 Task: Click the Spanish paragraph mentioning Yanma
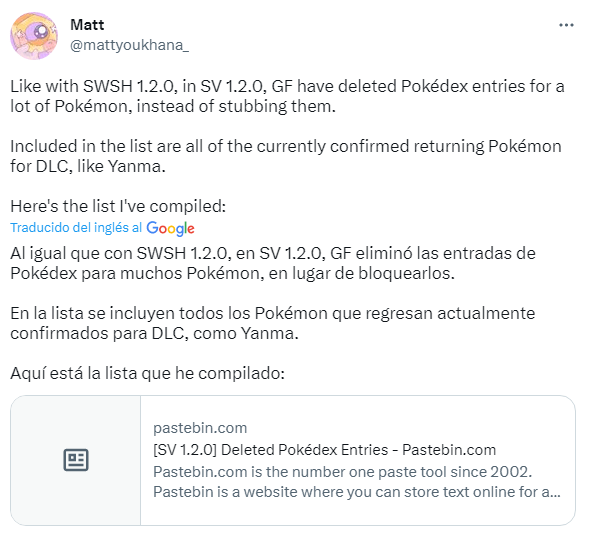272,323
